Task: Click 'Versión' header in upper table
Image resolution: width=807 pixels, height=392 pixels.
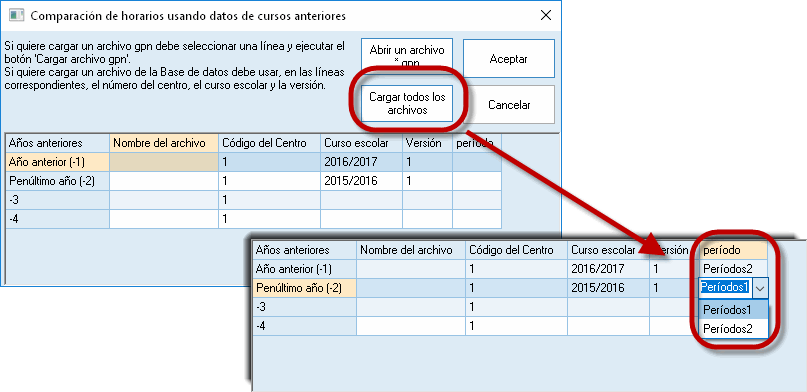Action: [427, 143]
